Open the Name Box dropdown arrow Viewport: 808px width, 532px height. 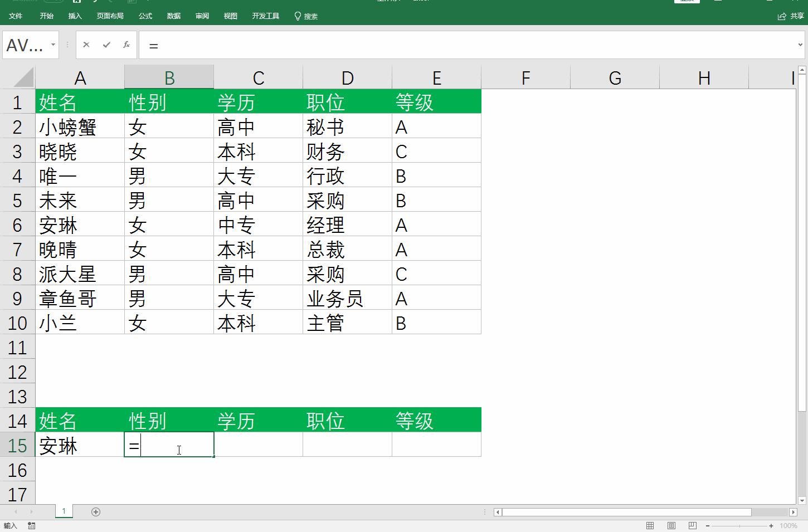pos(53,45)
